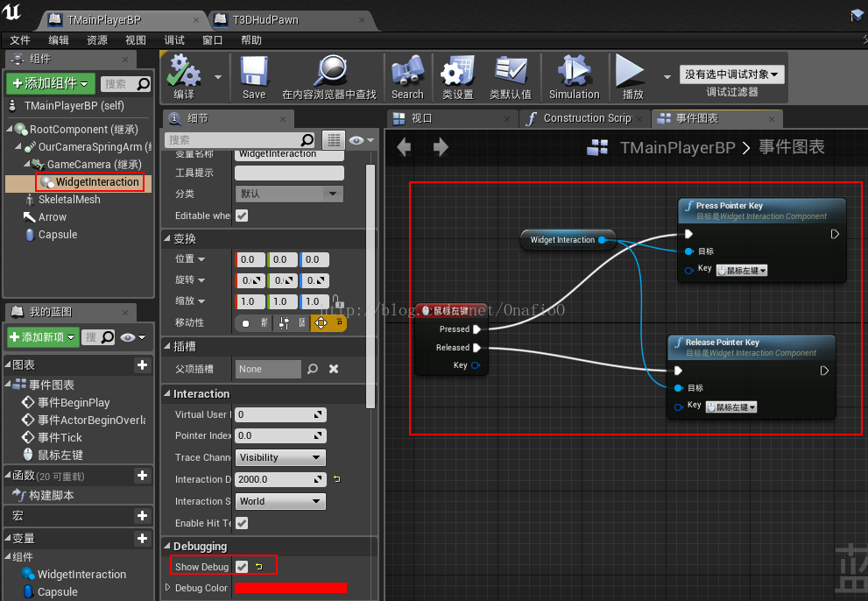Select 事件BeginPlay in My Blueprint

74,403
